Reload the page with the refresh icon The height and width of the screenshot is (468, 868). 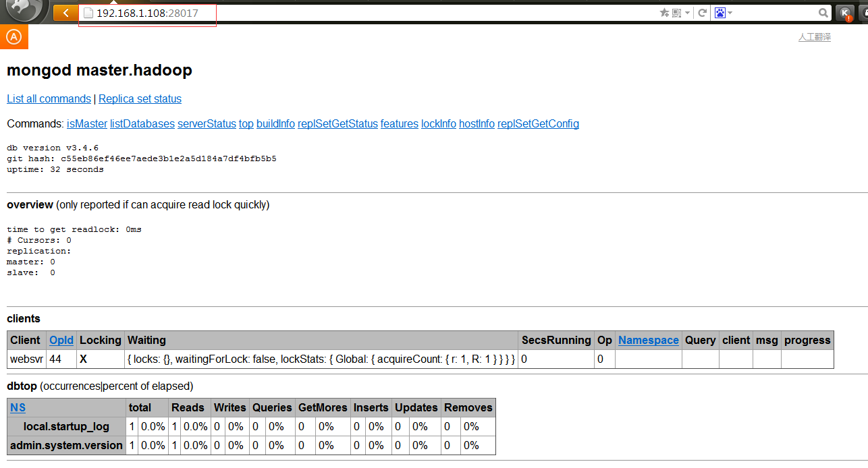click(x=702, y=13)
